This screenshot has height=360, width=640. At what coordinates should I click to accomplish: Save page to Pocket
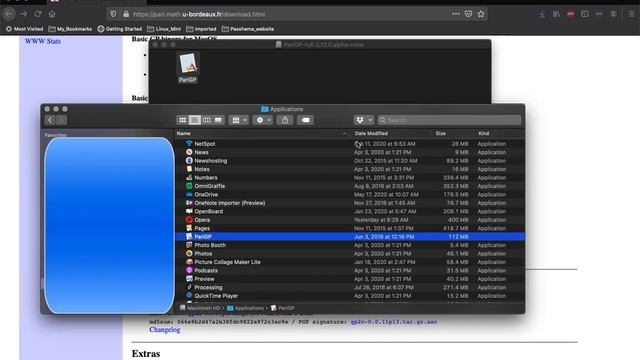pos(468,14)
